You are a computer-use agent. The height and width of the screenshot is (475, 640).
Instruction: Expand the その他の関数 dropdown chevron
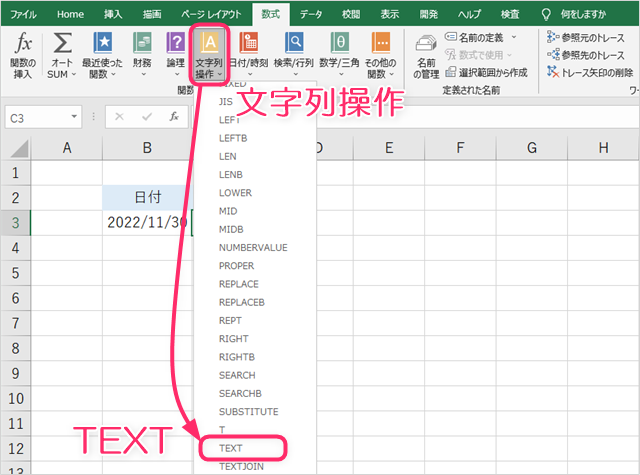coord(391,74)
